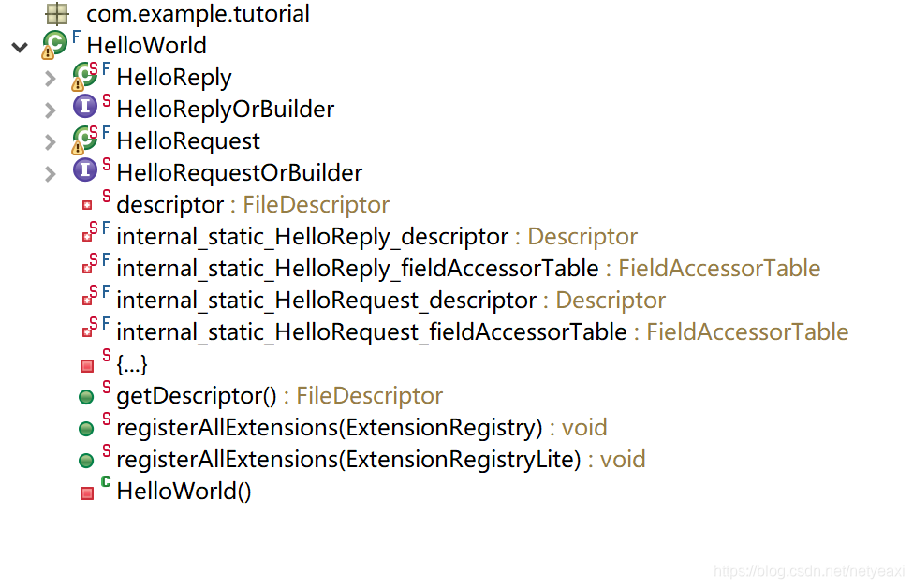Click the warning badge on HelloReply
The image size is (913, 588).
(80, 86)
